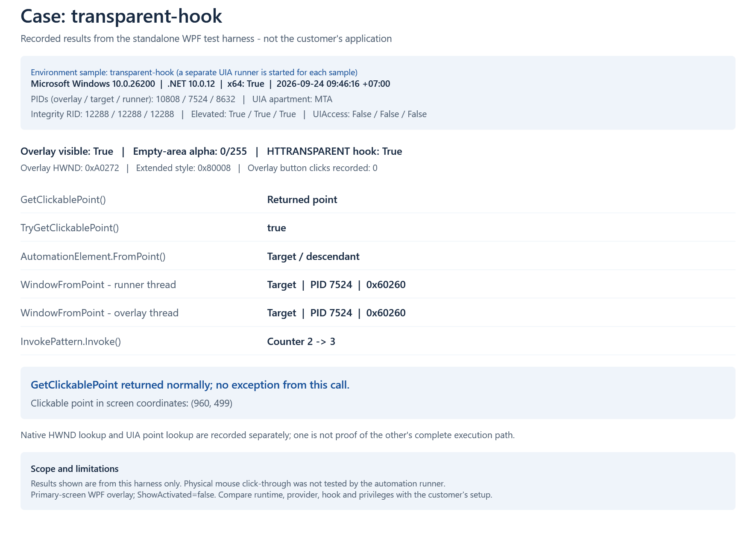This screenshot has width=756, height=551.
Task: Click 'Extended style: 0x80008' text
Action: click(x=183, y=168)
